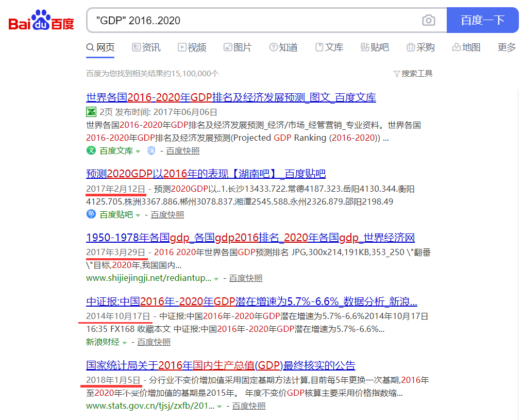This screenshot has width=523, height=420.
Task: Open result 国家统计局关于2016年国内生产总值最终核实的公告
Action: point(221,365)
